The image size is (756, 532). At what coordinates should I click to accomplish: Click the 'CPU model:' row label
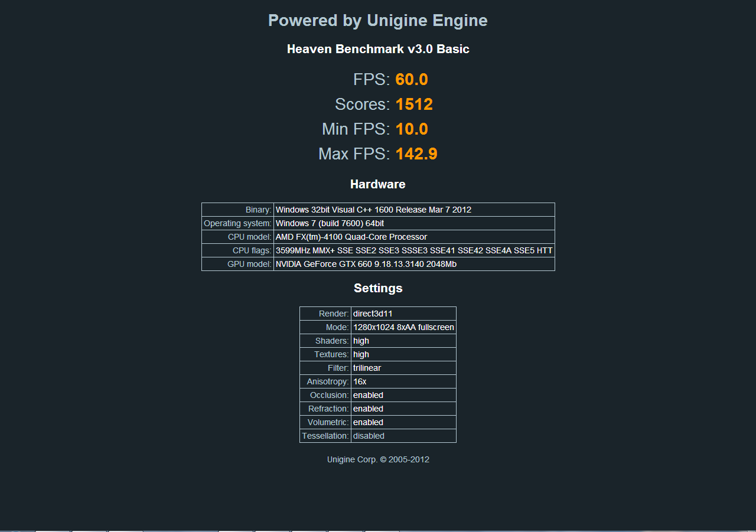[x=250, y=237]
